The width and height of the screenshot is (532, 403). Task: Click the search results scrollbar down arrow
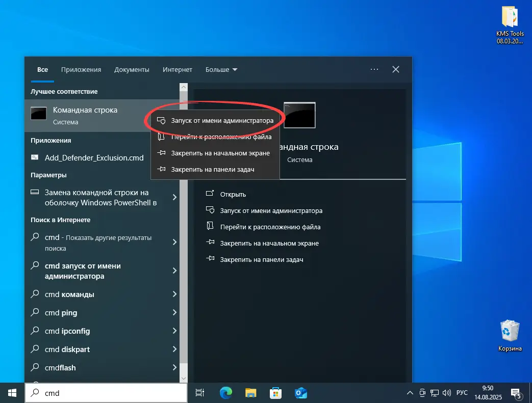point(184,379)
